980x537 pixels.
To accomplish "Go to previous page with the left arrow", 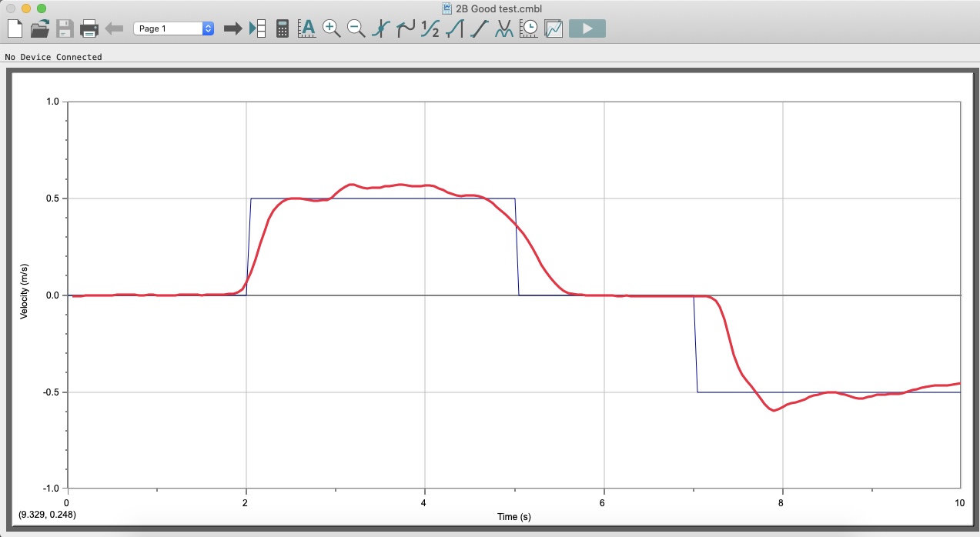I will (114, 28).
